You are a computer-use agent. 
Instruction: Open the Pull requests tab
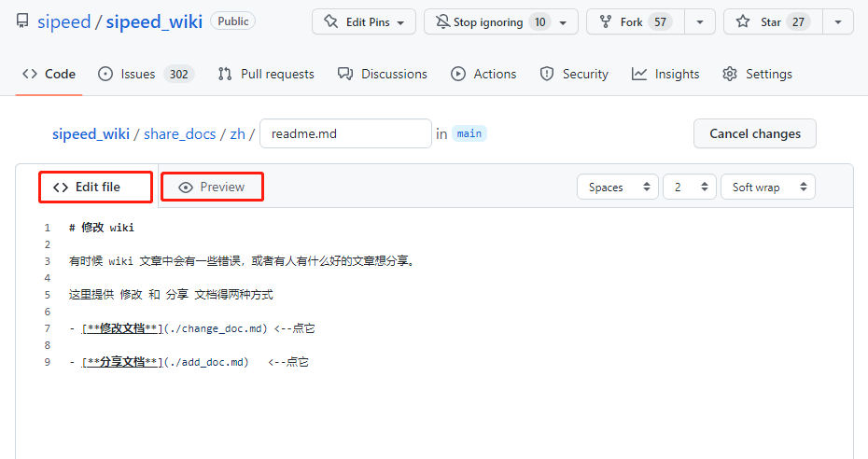pos(266,74)
